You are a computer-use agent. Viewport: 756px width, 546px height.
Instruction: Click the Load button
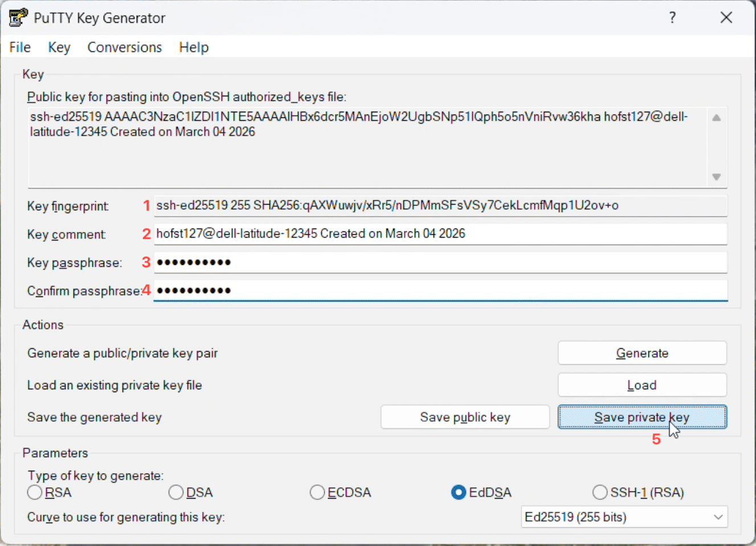[x=642, y=385]
